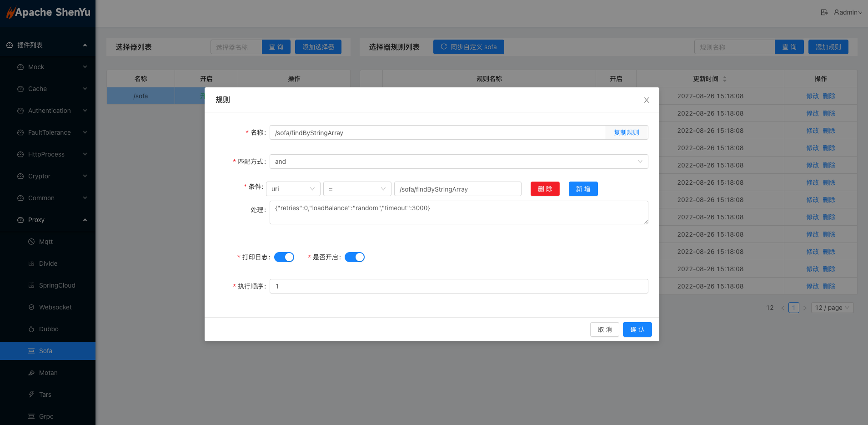Viewport: 868px width, 425px height.
Task: Click the admin user icon
Action: pyautogui.click(x=837, y=12)
